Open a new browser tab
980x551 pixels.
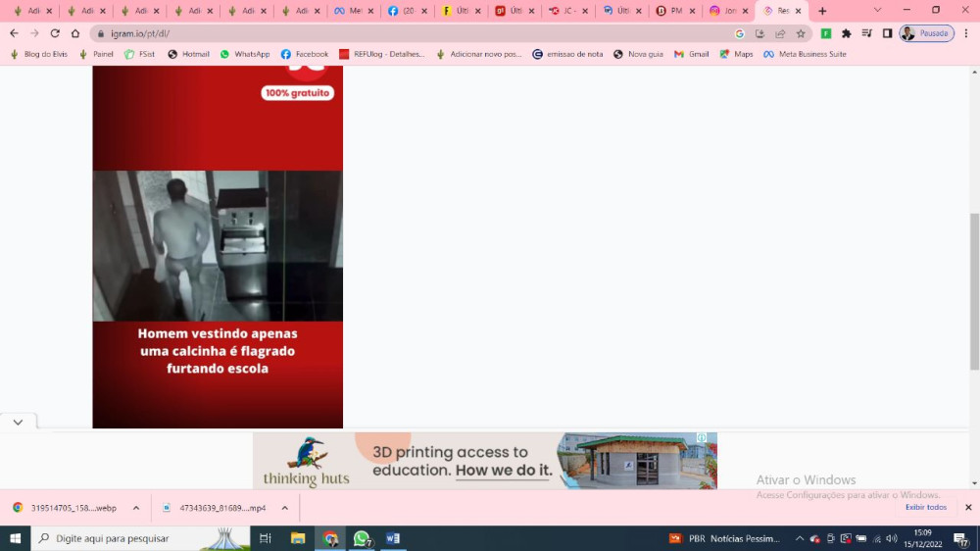pos(822,11)
